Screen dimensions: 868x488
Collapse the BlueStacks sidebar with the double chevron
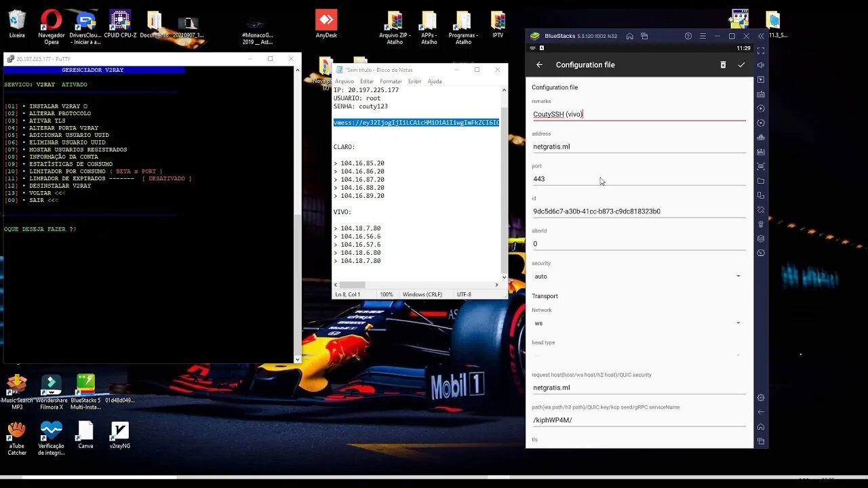(761, 36)
